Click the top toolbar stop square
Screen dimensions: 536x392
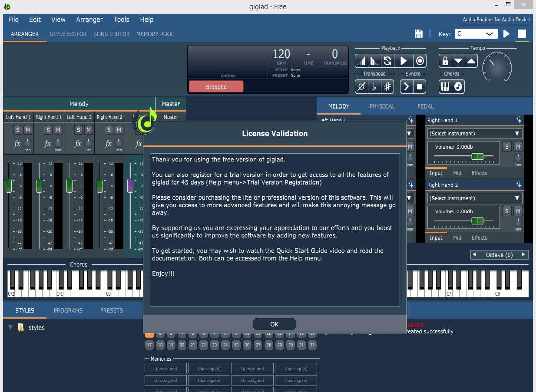coord(522,34)
